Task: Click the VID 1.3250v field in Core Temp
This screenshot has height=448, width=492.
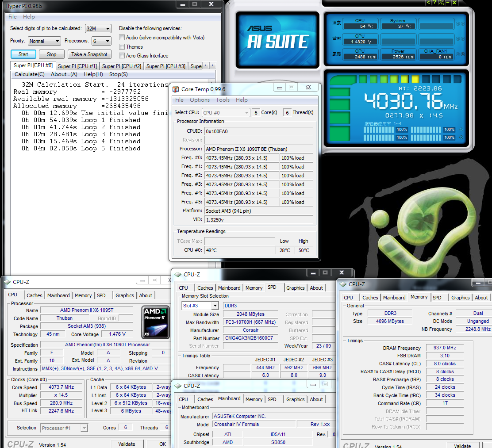Action: pos(258,220)
